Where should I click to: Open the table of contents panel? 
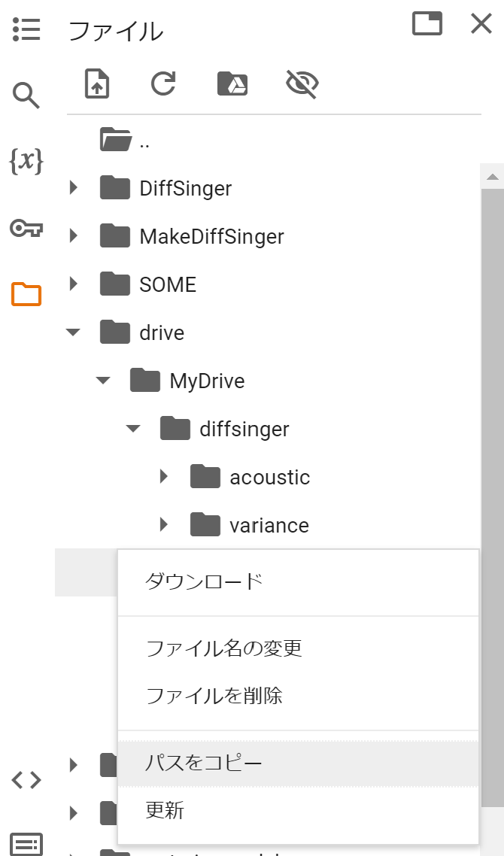click(26, 29)
